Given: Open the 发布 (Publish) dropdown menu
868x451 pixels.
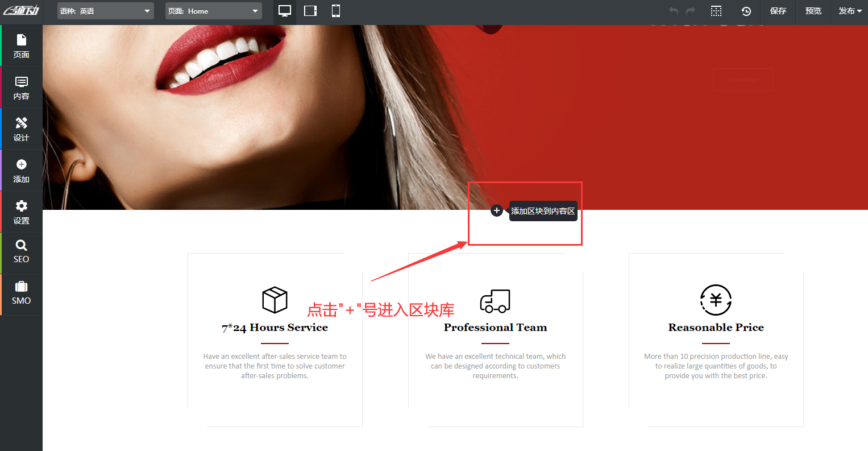Looking at the screenshot, I should (850, 11).
